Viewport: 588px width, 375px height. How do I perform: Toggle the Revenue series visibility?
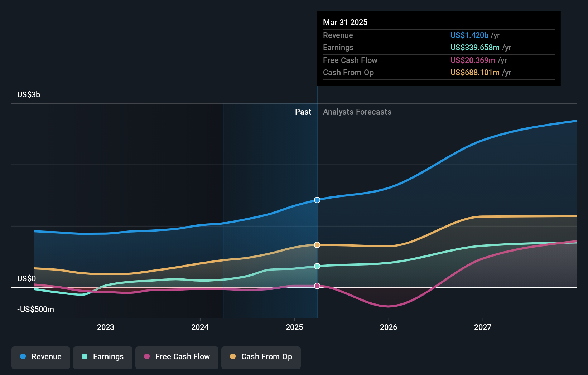coord(40,357)
